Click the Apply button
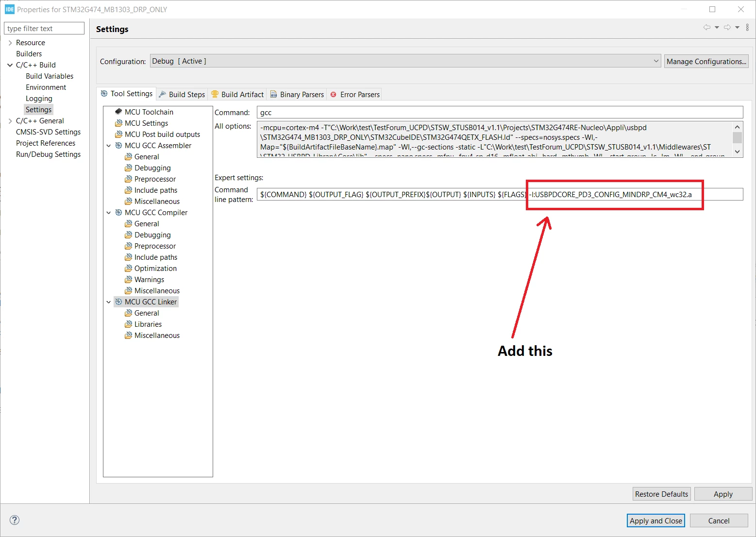756x537 pixels. [723, 494]
